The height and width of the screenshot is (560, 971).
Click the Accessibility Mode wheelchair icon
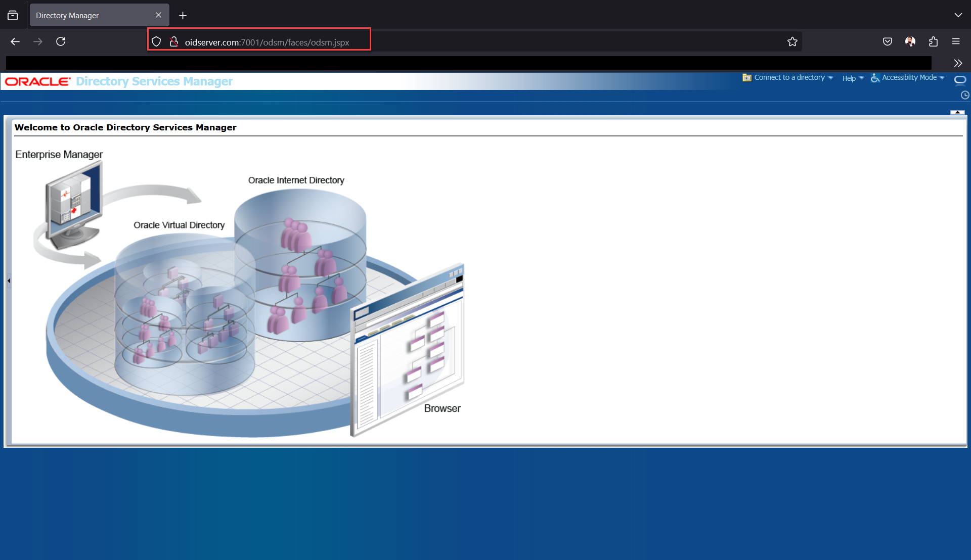[x=875, y=78]
